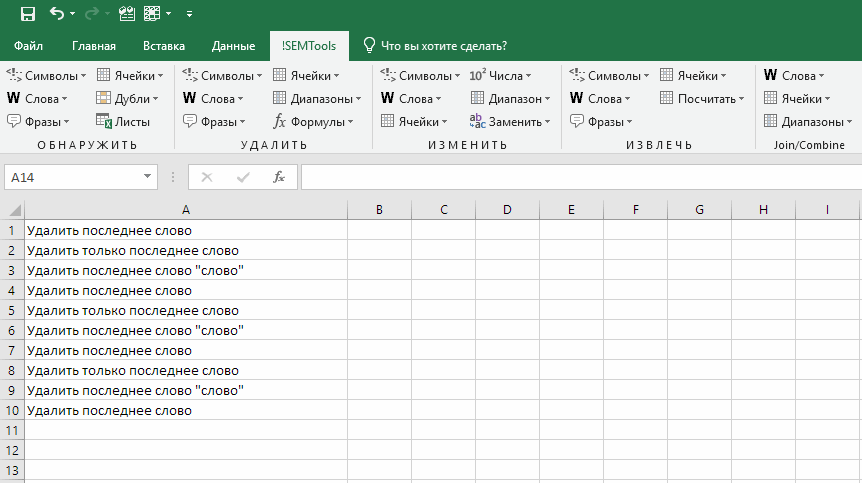Select column H header
This screenshot has width=862, height=483.
click(x=763, y=210)
